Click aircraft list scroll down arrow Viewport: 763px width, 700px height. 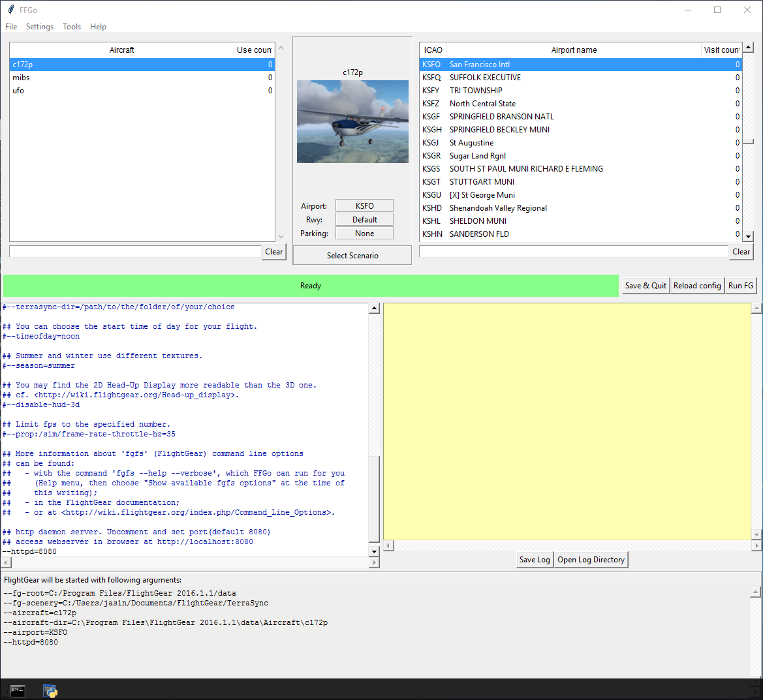point(281,237)
